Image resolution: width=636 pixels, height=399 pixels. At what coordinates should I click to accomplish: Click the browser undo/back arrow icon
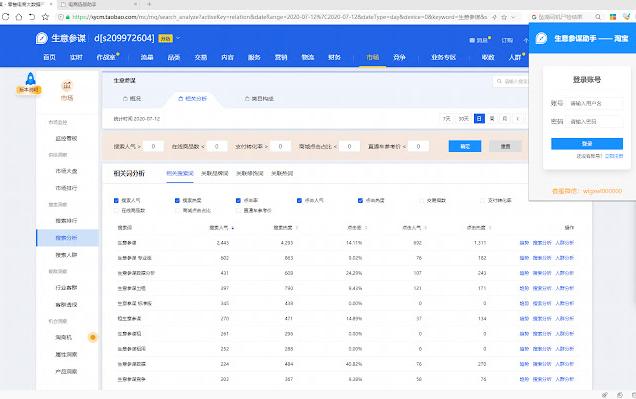[x=32, y=17]
